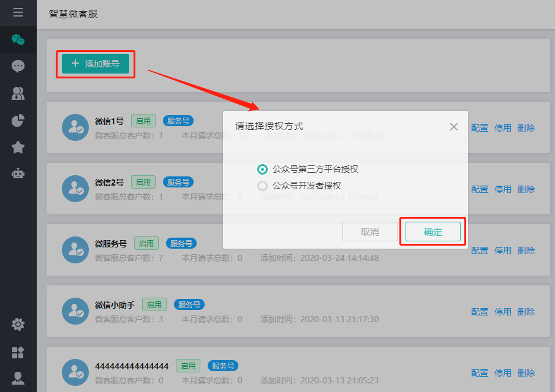Image resolution: width=555 pixels, height=392 pixels.
Task: Click the hamburger menu icon
Action: pyautogui.click(x=18, y=12)
